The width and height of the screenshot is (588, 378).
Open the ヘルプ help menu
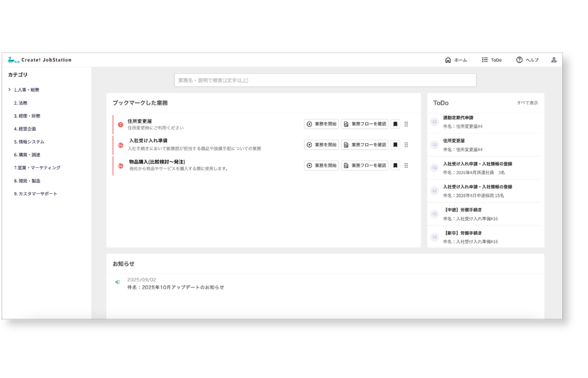pyautogui.click(x=527, y=60)
